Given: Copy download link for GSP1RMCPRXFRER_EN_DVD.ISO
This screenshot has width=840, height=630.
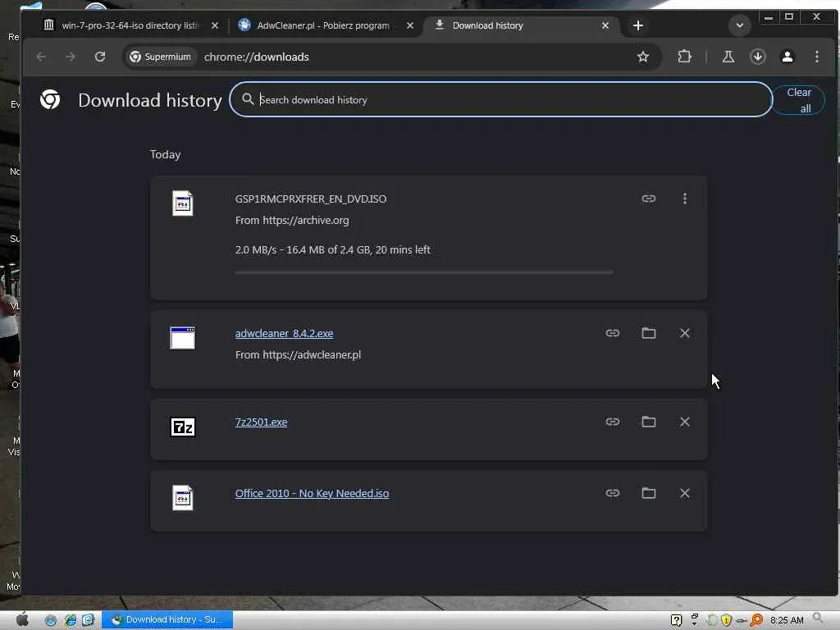Looking at the screenshot, I should (x=648, y=199).
